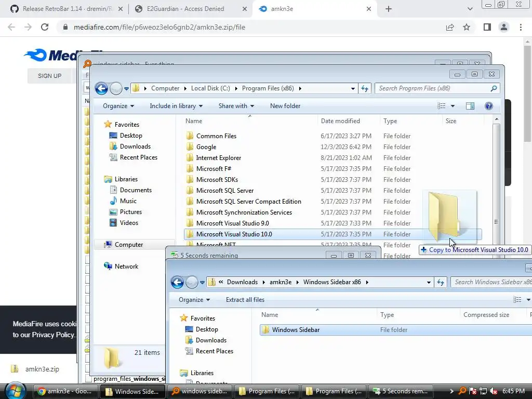The width and height of the screenshot is (532, 399).
Task: Open the Share with dropdown
Action: click(x=236, y=106)
